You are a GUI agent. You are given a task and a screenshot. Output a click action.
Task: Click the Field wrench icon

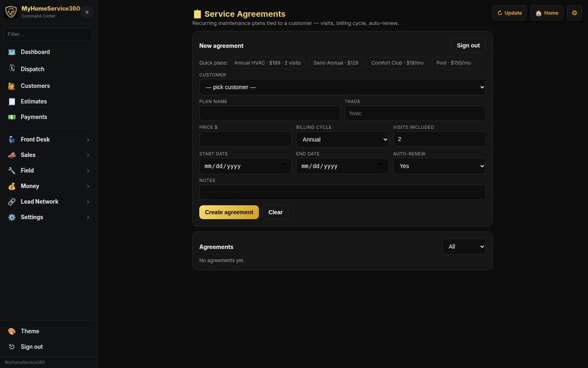pos(12,171)
